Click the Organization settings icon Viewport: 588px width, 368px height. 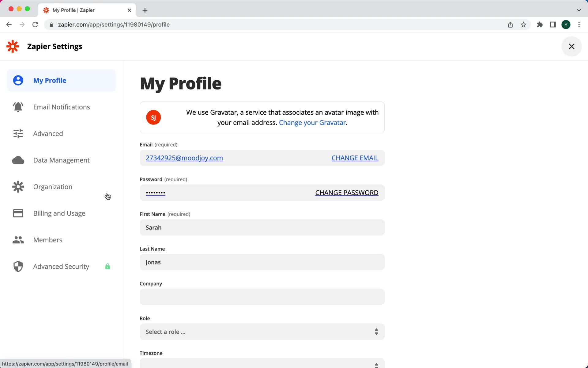(17, 186)
